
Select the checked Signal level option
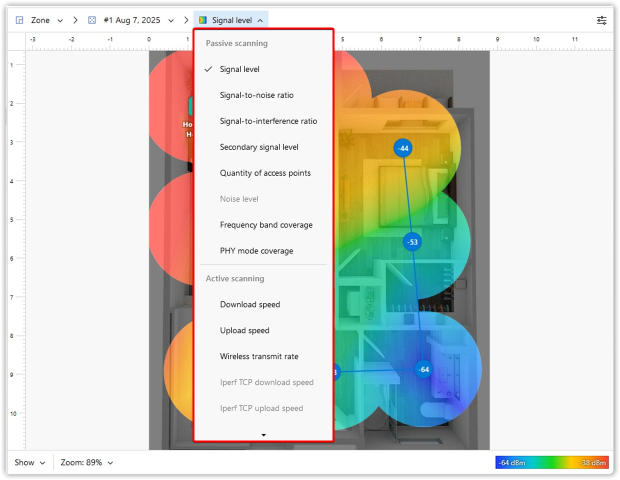(239, 69)
